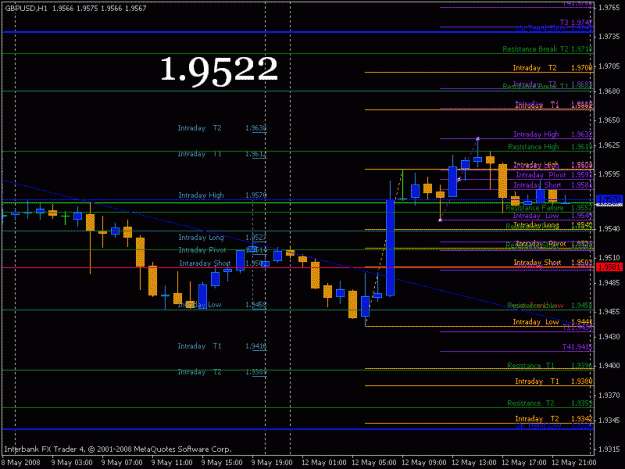Click the 1.9680 price axis value
Screen dimensions: 625x469
[609, 91]
